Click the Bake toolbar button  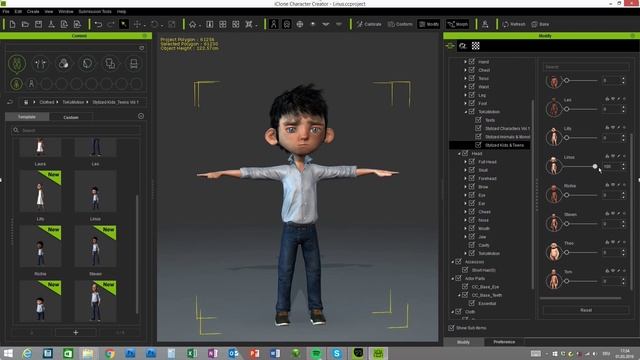click(540, 24)
